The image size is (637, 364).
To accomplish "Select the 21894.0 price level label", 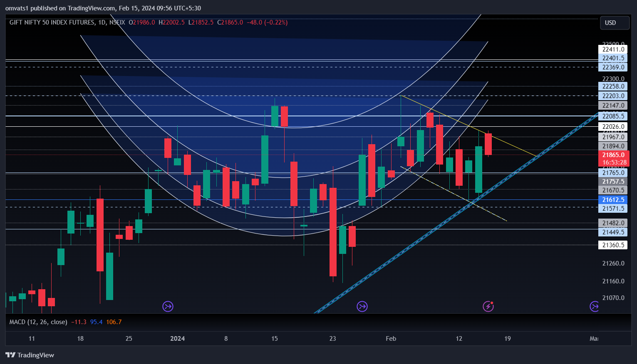I will 613,146.
